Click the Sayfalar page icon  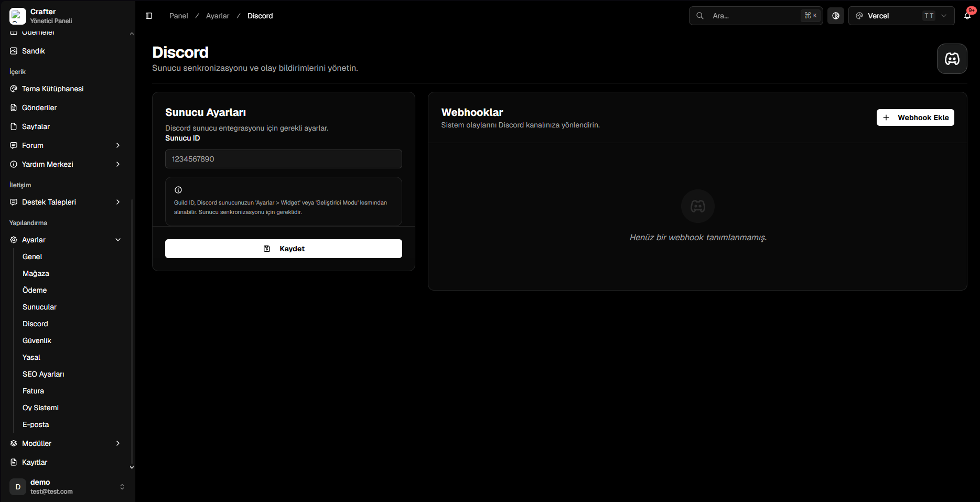[x=14, y=126]
